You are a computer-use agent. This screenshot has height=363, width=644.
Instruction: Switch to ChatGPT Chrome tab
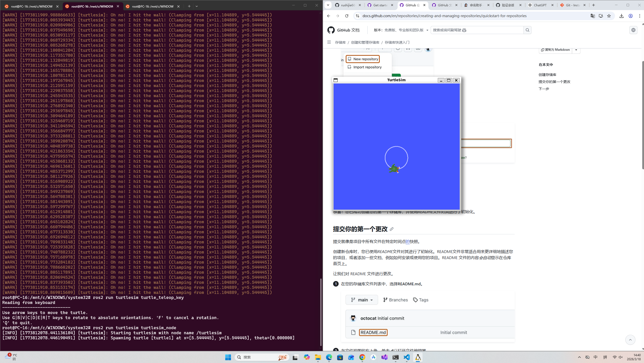point(541,5)
